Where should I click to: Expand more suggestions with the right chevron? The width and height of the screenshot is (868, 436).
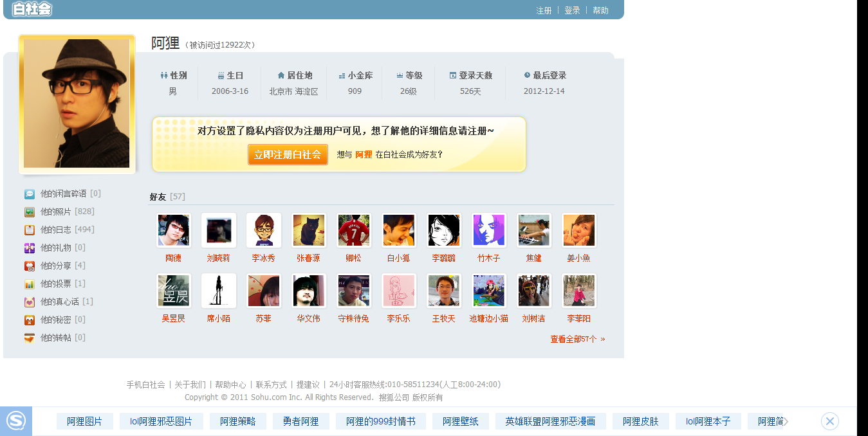[x=786, y=421]
